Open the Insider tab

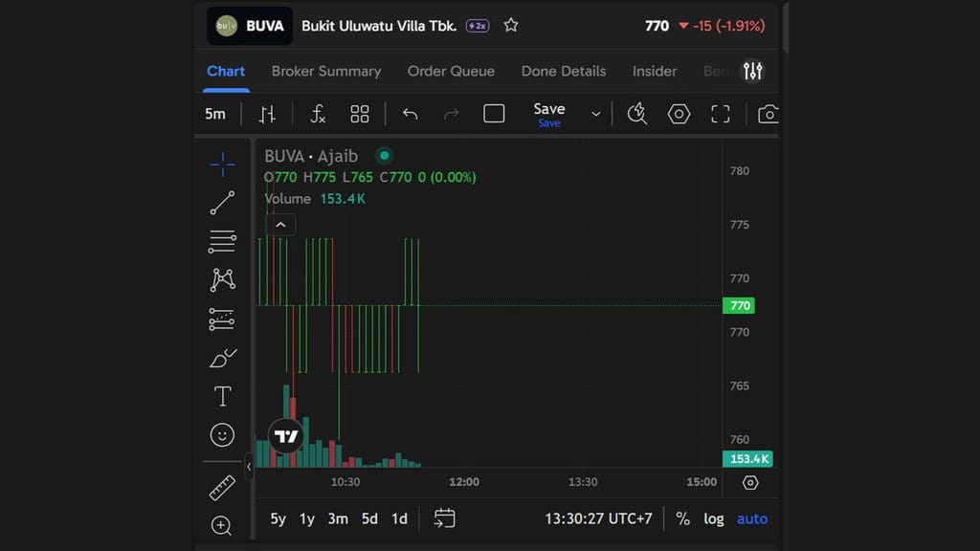655,71
